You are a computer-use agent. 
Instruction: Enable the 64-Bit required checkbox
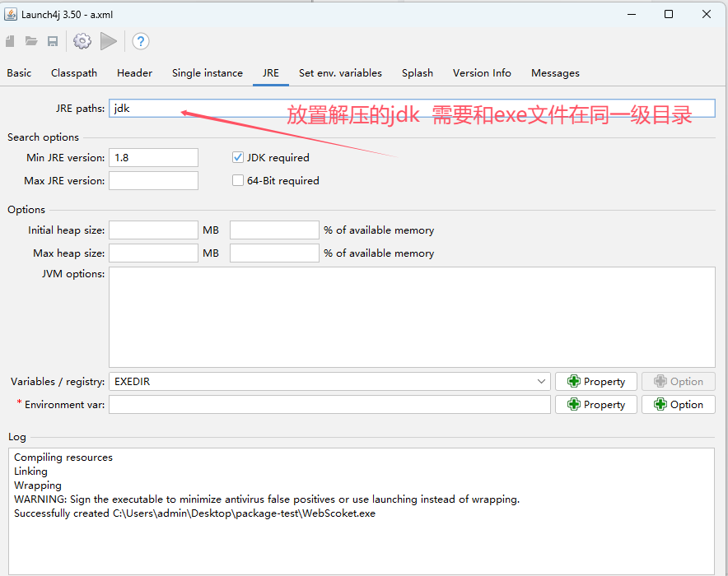[238, 180]
